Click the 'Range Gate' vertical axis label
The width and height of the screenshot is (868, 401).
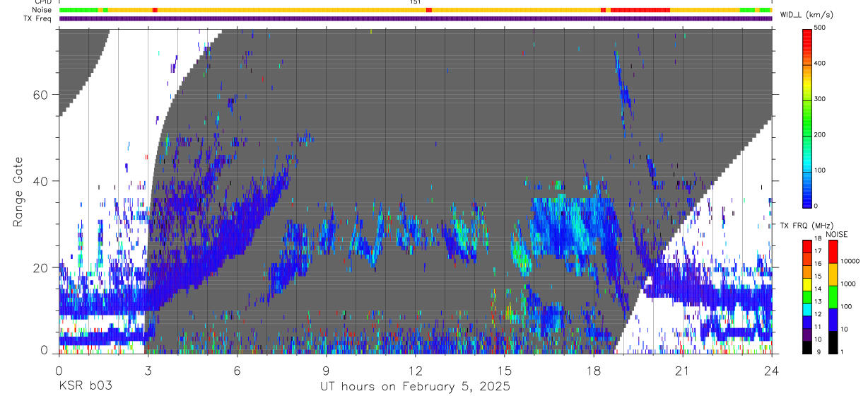click(x=18, y=192)
